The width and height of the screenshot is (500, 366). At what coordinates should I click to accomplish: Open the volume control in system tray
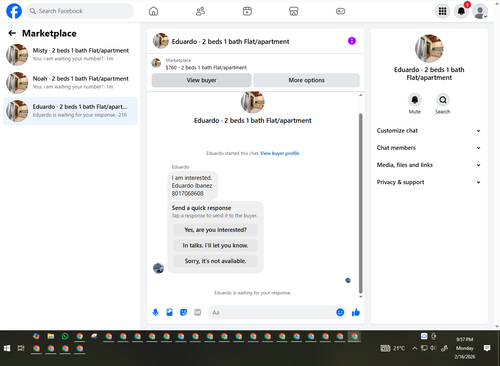[x=433, y=348]
